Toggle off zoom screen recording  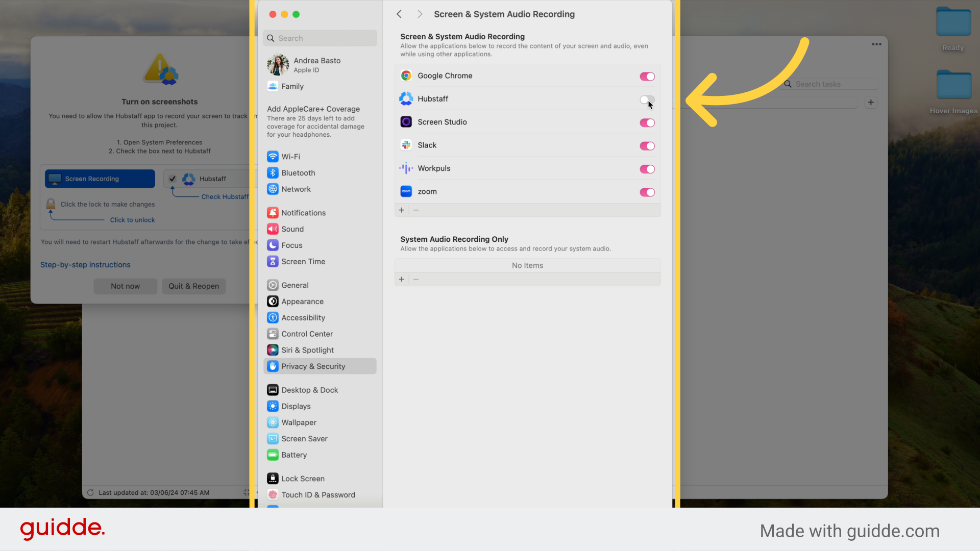pyautogui.click(x=647, y=192)
